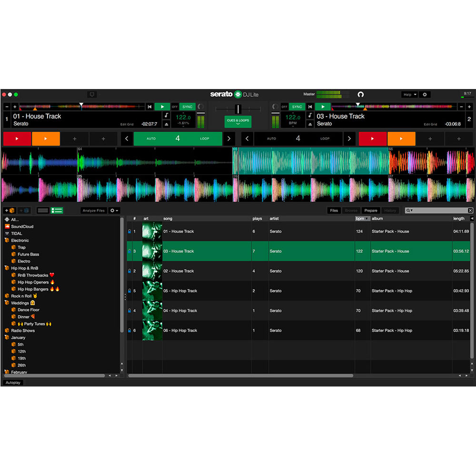
Task: Eject the track from deck 2
Action: tap(310, 124)
